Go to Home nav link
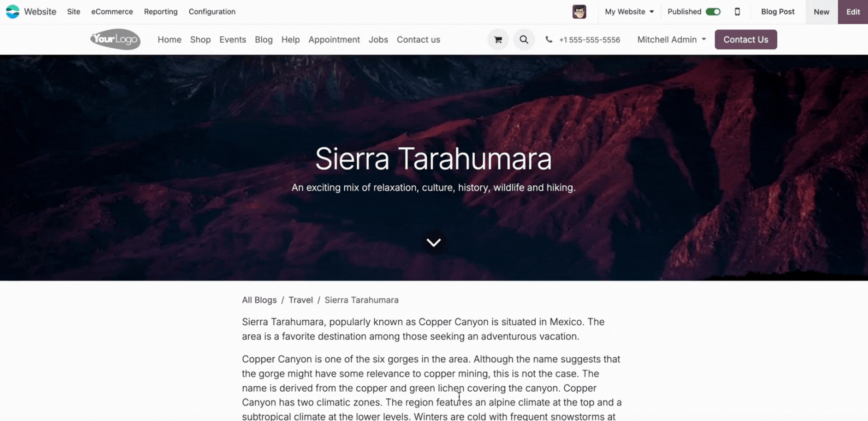 click(170, 40)
